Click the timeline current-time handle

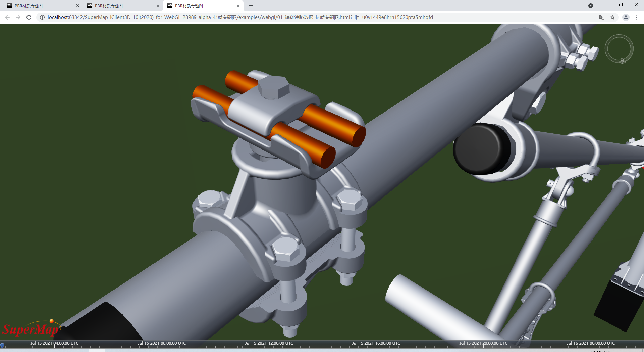pyautogui.click(x=2, y=345)
